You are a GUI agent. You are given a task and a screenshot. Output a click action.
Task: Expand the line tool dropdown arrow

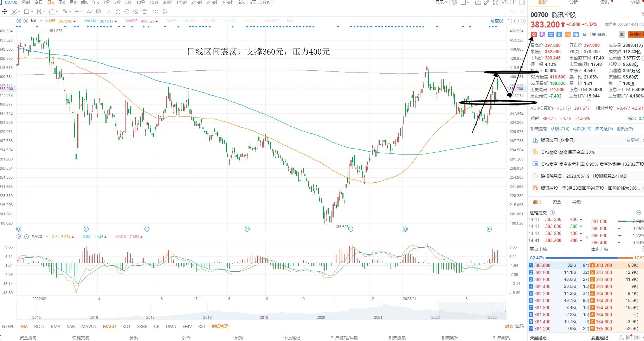point(20,12)
